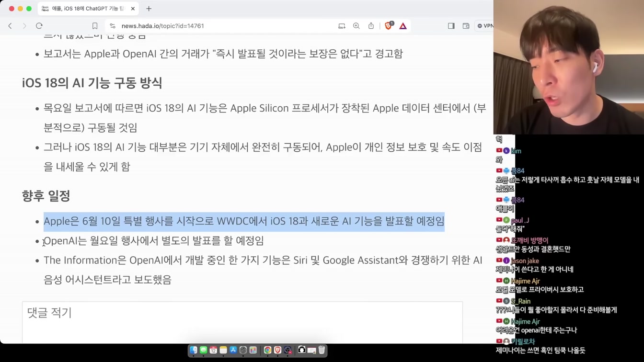Click the heading 'iOS 18의 AI 기능 구동 방식'
The width and height of the screenshot is (644, 362).
click(92, 83)
